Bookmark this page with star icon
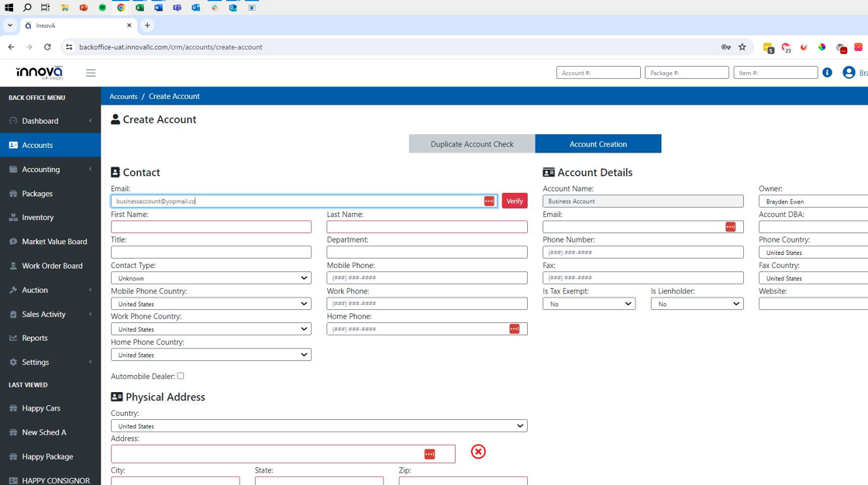Screen dimensions: 868x485 pos(742,47)
